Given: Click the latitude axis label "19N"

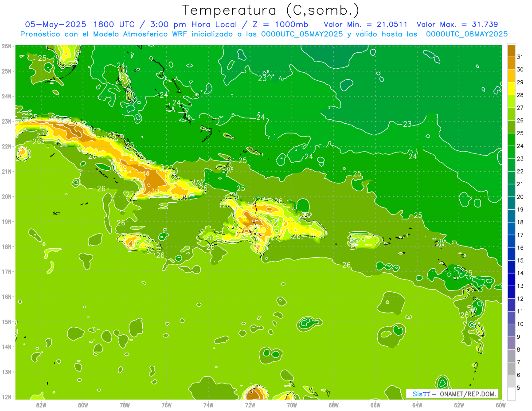Looking at the screenshot, I should click(x=7, y=221).
